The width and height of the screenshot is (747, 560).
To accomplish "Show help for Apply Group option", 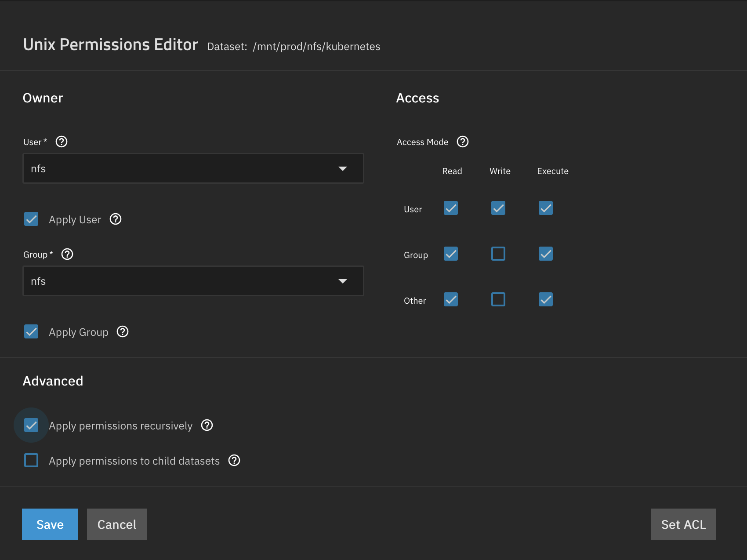I will pyautogui.click(x=123, y=331).
